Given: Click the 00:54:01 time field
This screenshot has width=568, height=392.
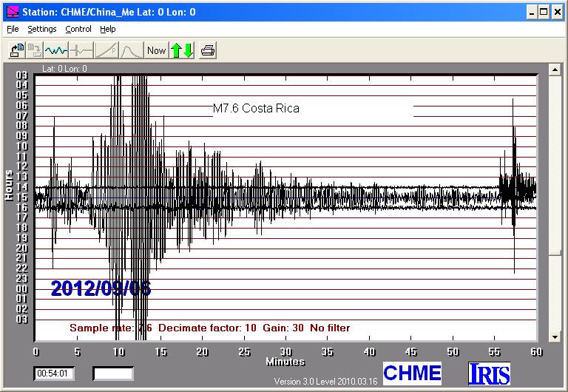Looking at the screenshot, I should 53,374.
